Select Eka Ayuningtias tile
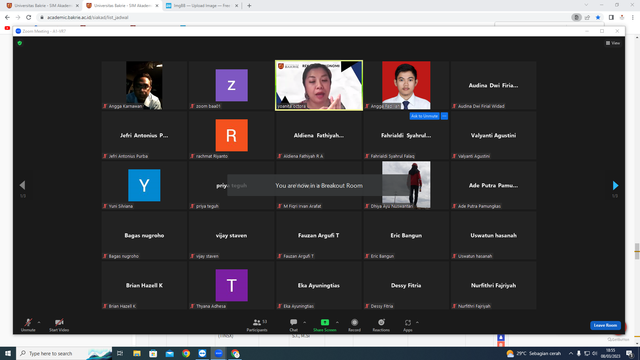Screen dimensions: 640x360 pyautogui.click(x=319, y=285)
